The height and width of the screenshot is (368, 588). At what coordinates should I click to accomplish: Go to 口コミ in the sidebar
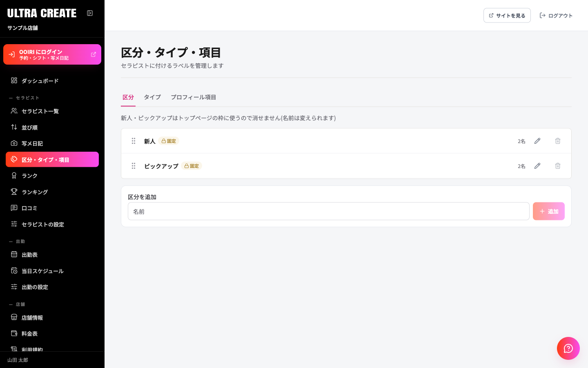[x=52, y=208]
